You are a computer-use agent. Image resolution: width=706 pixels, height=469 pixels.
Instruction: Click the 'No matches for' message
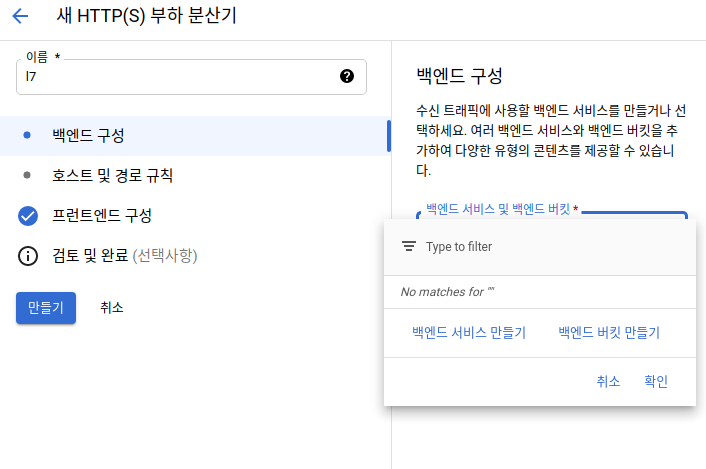pos(448,292)
